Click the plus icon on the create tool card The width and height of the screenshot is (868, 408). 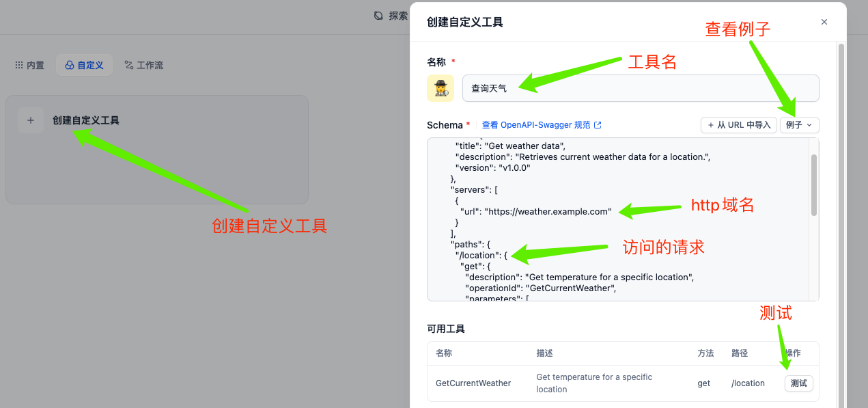coord(31,120)
